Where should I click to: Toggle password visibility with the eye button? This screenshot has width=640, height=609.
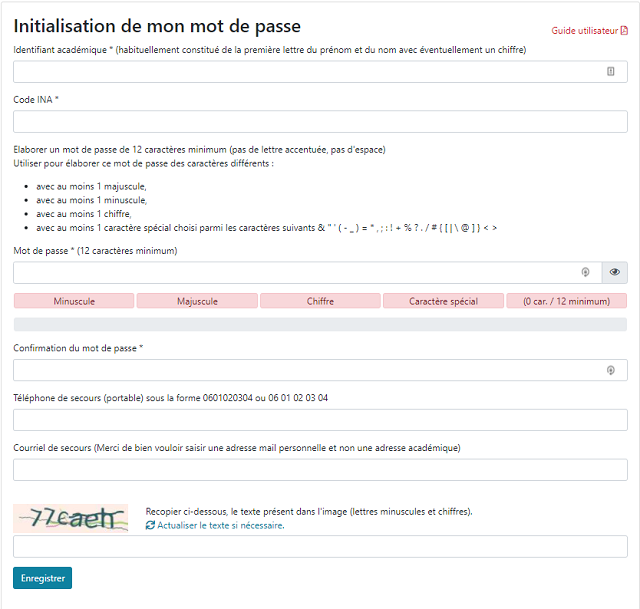point(615,273)
